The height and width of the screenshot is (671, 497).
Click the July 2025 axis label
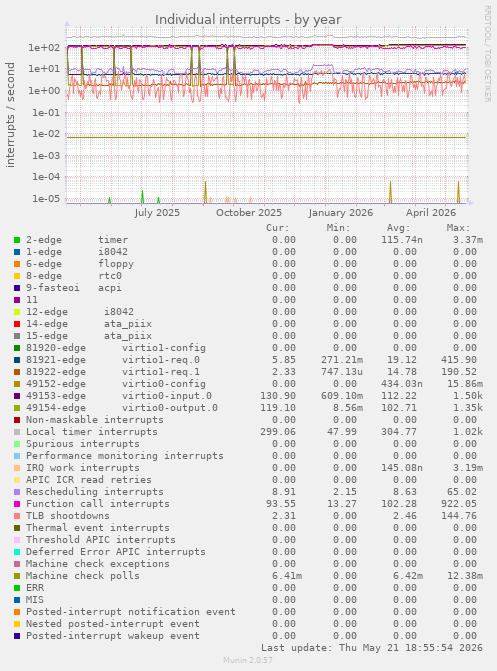pyautogui.click(x=157, y=213)
